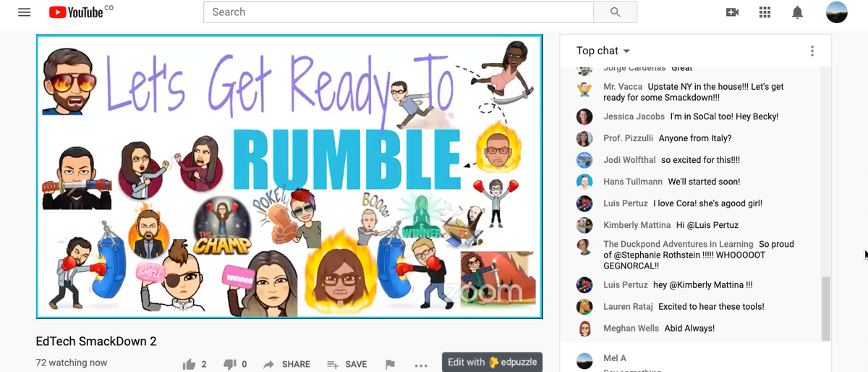Click the video player thumbnail
868x372 pixels.
289,177
